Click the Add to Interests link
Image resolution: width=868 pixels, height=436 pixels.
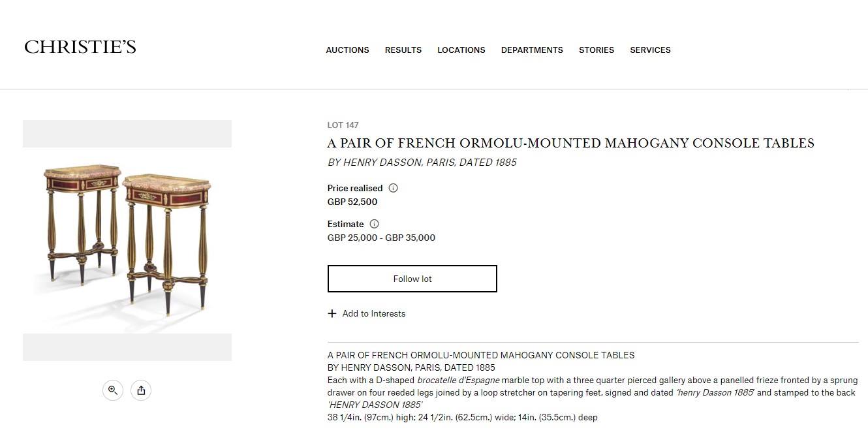[x=373, y=314]
